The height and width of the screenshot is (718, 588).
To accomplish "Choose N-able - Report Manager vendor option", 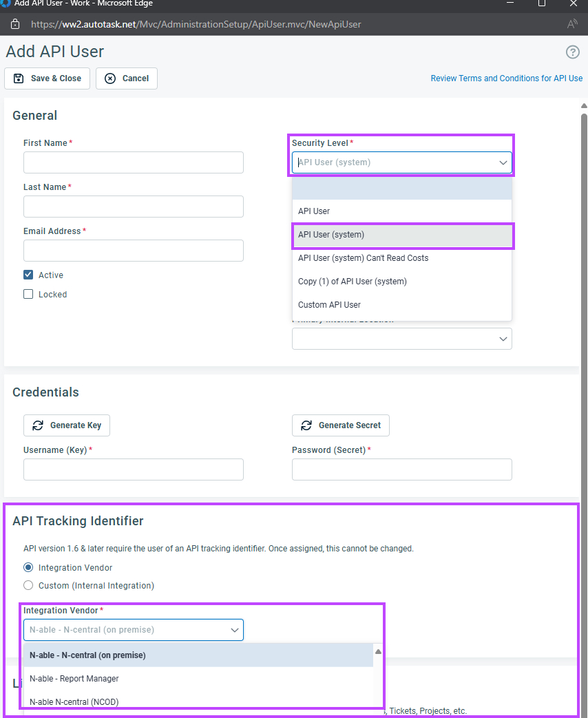I will tap(74, 679).
